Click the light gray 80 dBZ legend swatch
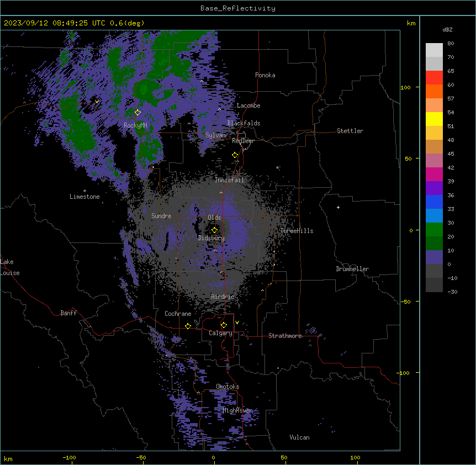The image size is (476, 465). (434, 50)
